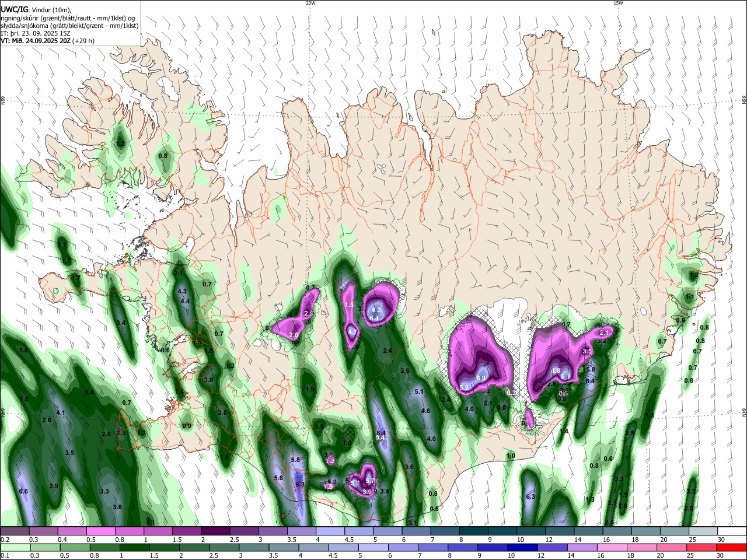Click the 4.7 value in the pink area
747x560 pixels.
click(352, 332)
